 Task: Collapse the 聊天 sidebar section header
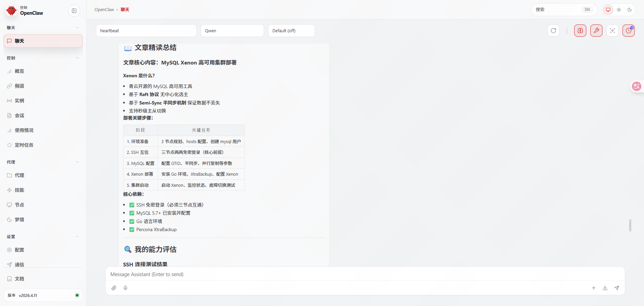(x=43, y=28)
